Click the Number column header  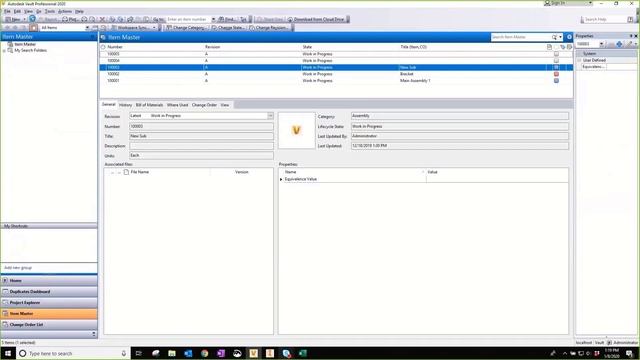pyautogui.click(x=115, y=47)
